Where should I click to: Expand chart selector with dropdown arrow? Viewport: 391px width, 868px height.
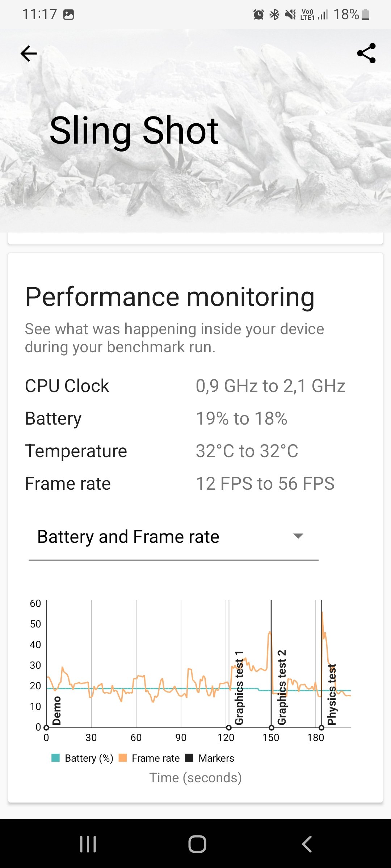(298, 536)
